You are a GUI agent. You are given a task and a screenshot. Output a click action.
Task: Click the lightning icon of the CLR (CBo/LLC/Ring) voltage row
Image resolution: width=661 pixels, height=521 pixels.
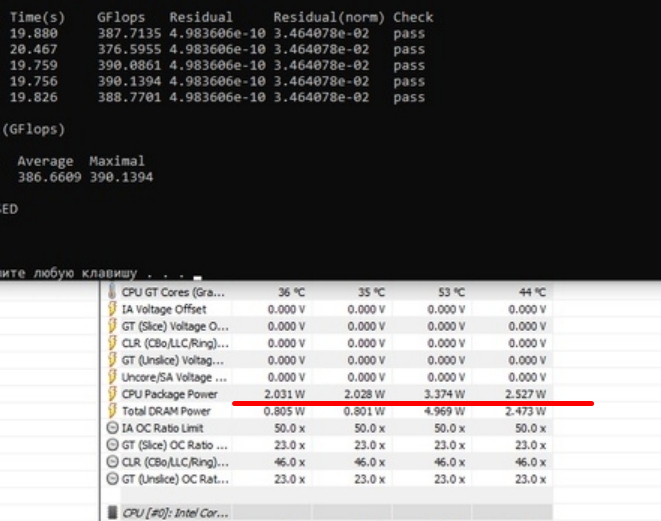(112, 343)
